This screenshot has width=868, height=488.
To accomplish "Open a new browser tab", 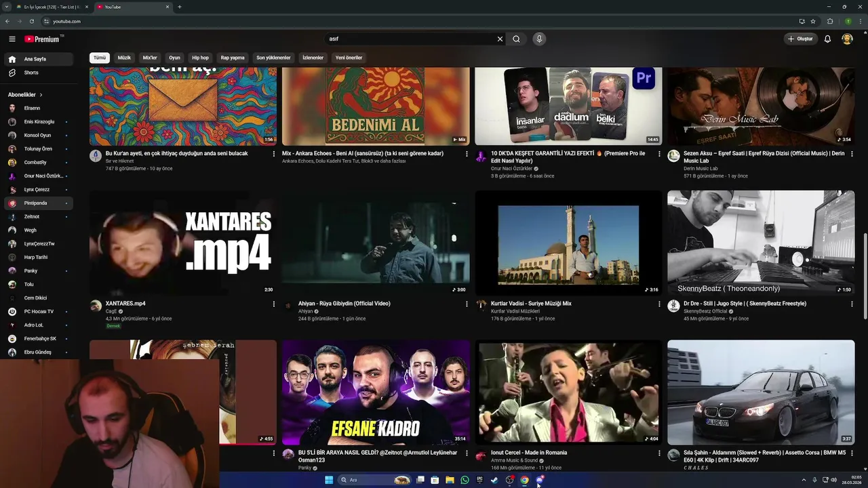I will coord(180,7).
